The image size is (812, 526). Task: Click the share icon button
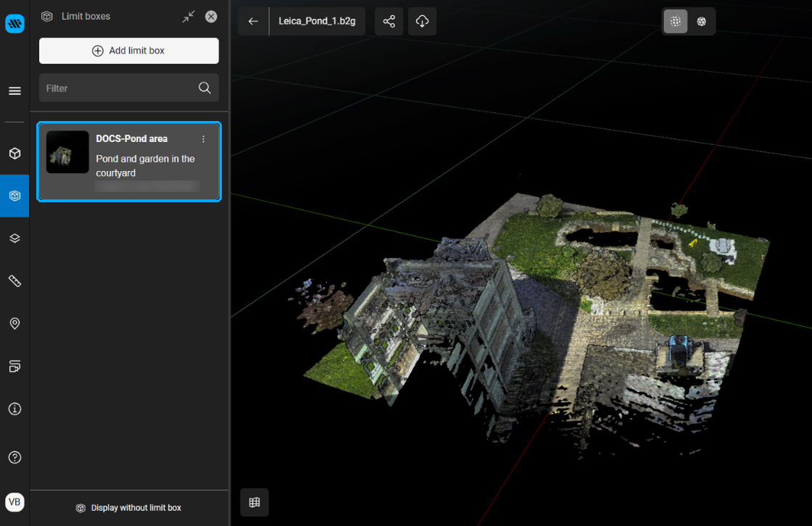[389, 21]
